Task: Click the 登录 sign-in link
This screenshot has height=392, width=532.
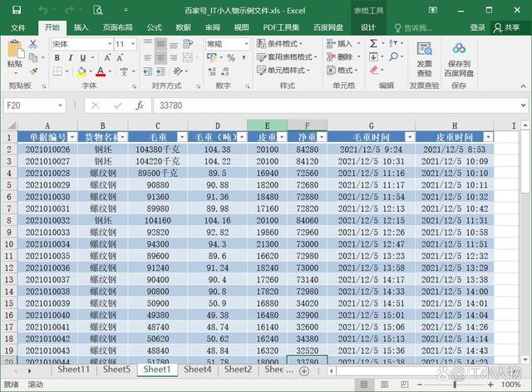Action: (477, 27)
